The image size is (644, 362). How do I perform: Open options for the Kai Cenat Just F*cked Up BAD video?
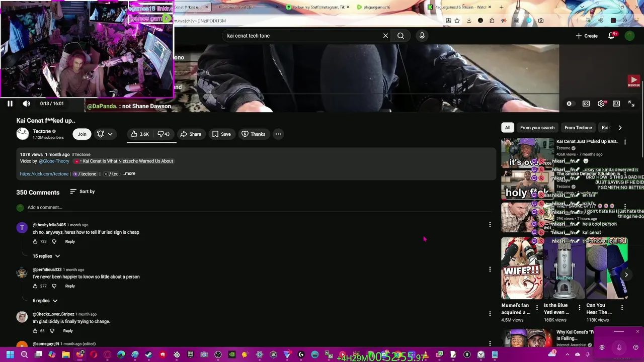coord(625,142)
